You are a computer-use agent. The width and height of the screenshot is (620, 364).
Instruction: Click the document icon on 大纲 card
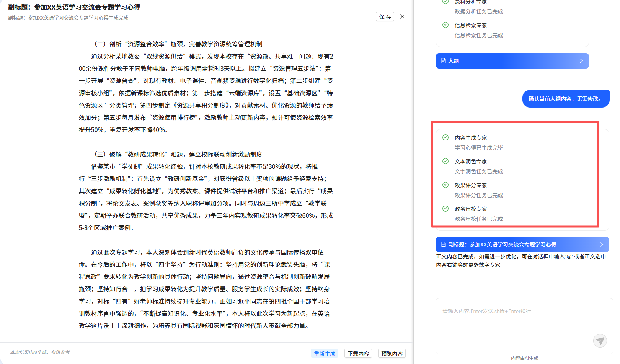pyautogui.click(x=444, y=61)
